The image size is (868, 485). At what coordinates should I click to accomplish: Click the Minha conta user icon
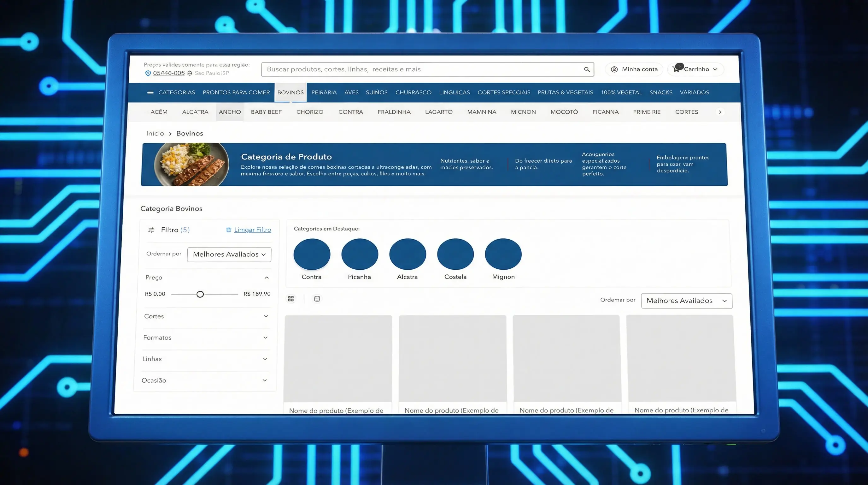614,69
